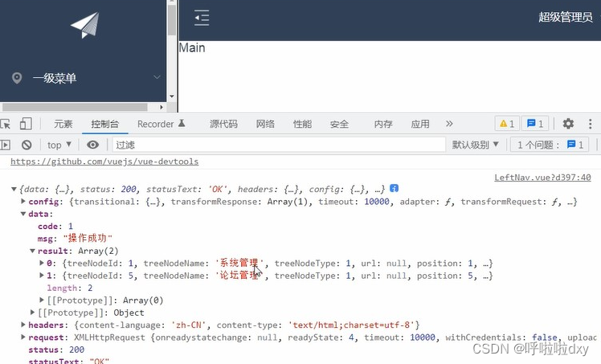Open the 网络 tab
This screenshot has height=364, width=601.
[x=265, y=124]
